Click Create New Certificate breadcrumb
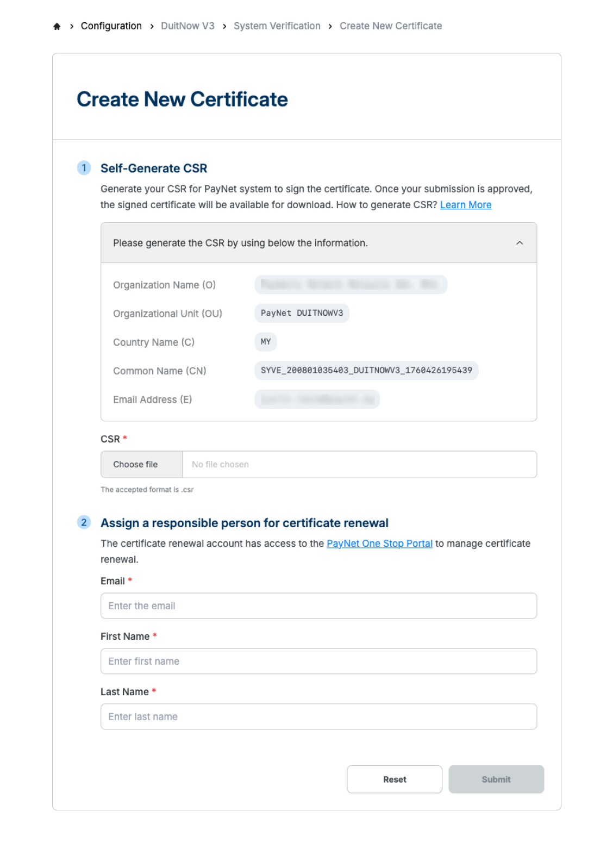 [390, 26]
